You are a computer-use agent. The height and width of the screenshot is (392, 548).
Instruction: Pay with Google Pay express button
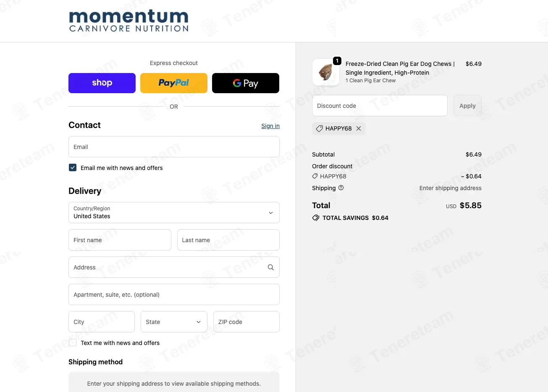tap(246, 83)
